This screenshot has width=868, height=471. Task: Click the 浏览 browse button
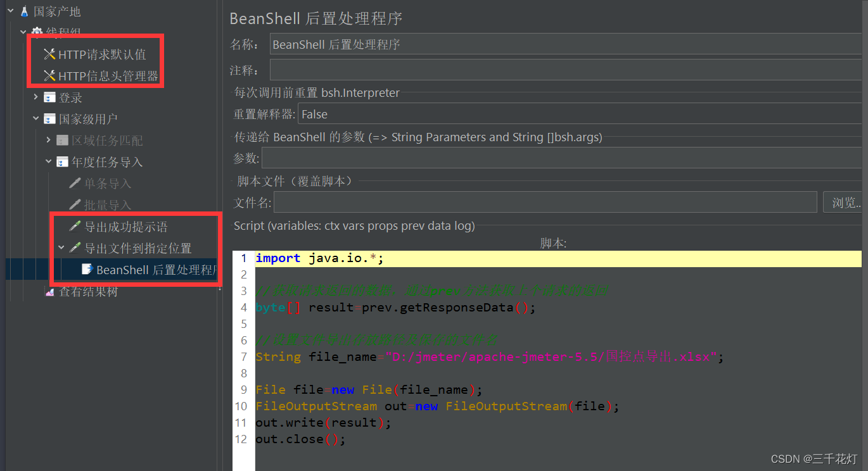[x=843, y=203]
